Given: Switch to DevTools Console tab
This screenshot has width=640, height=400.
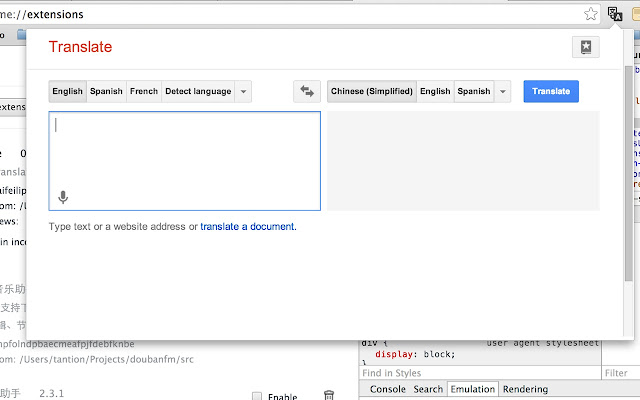Looking at the screenshot, I should click(388, 389).
